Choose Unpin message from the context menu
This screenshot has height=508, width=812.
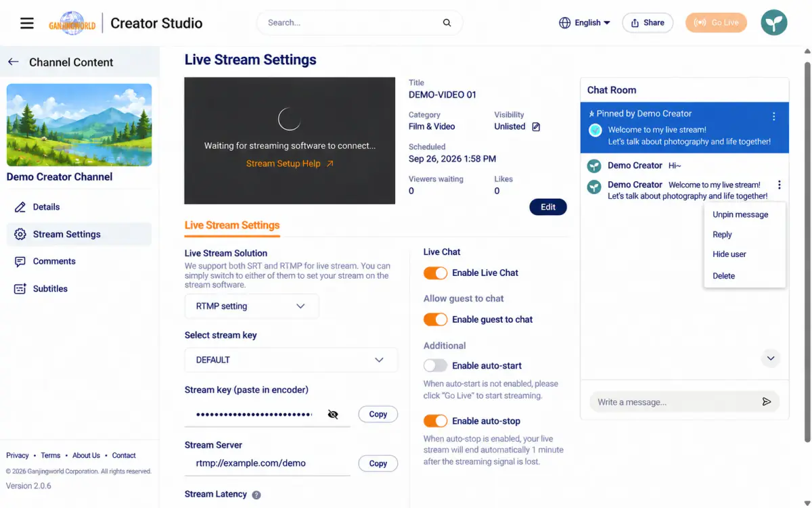[740, 214]
